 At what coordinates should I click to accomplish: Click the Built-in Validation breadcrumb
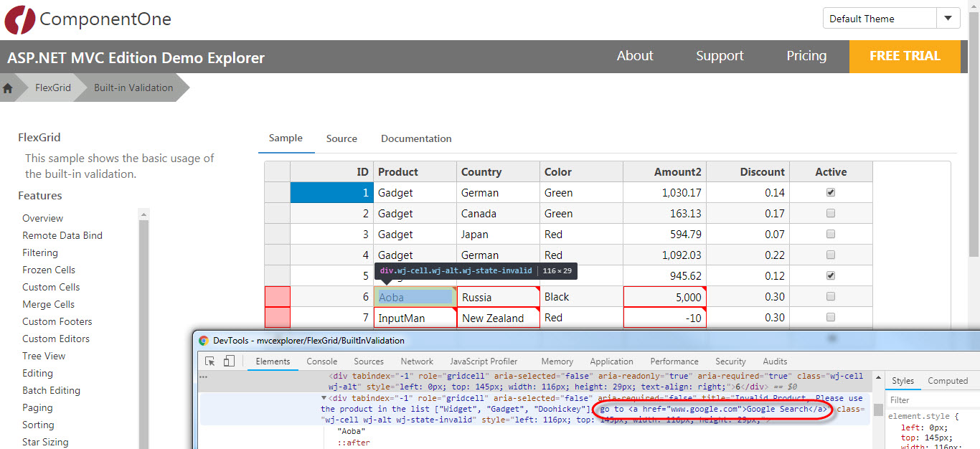pyautogui.click(x=133, y=88)
